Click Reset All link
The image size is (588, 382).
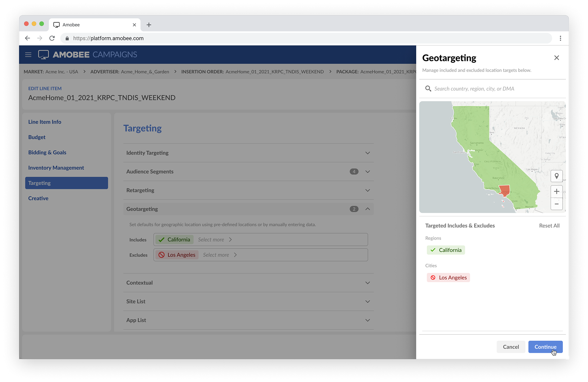[x=549, y=226]
